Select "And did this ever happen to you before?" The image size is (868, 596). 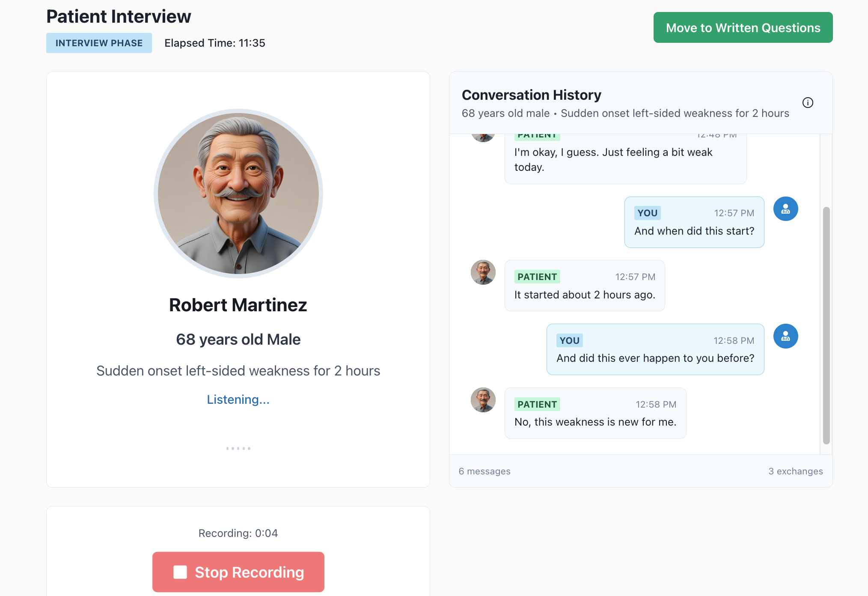(x=655, y=349)
